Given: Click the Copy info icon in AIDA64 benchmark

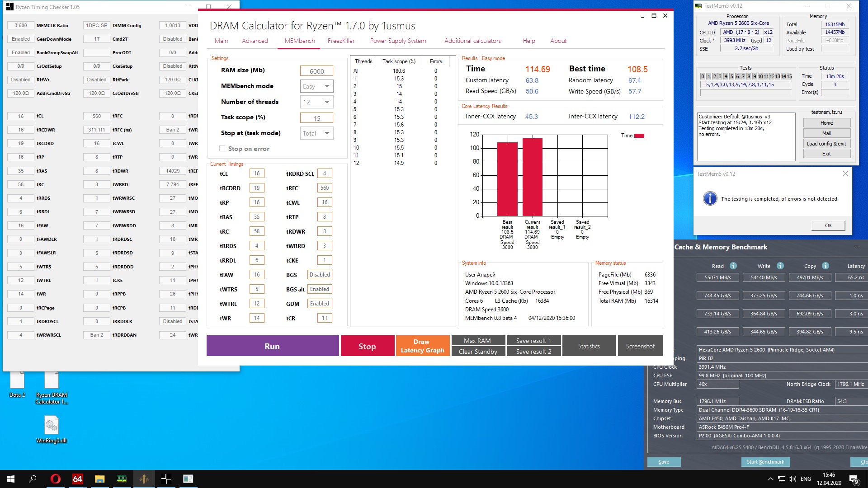Looking at the screenshot, I should point(826,266).
